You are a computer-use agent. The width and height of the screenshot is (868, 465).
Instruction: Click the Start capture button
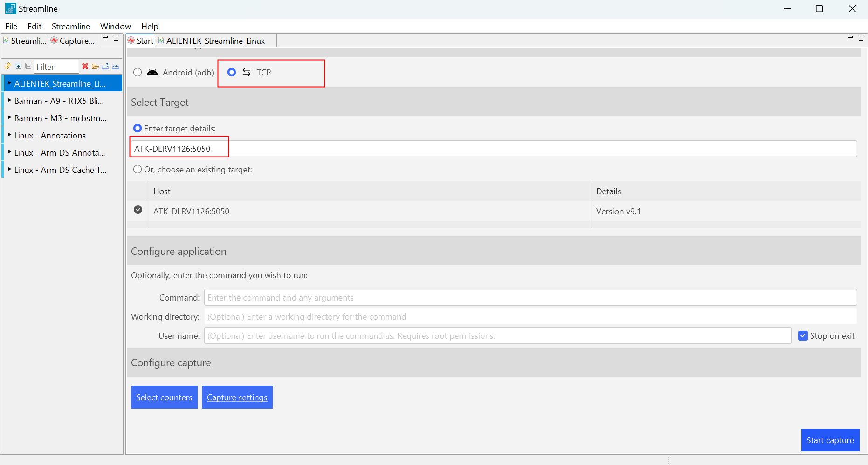click(830, 440)
